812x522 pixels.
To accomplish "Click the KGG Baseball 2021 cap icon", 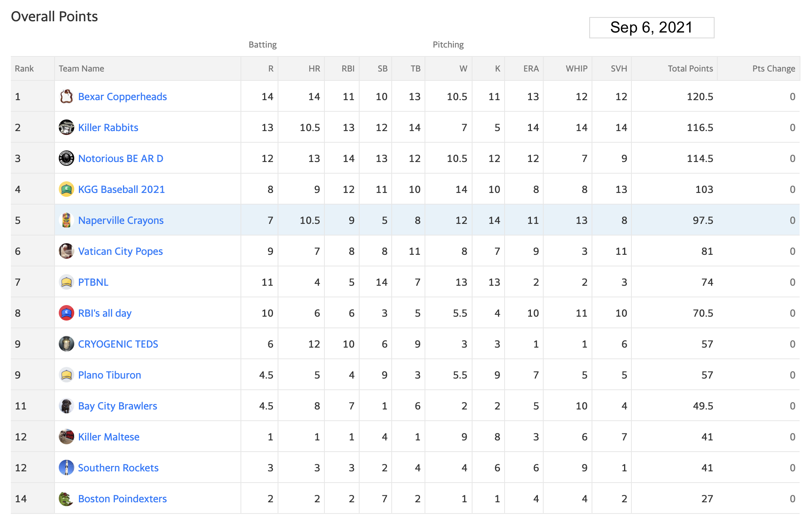I will [x=66, y=189].
